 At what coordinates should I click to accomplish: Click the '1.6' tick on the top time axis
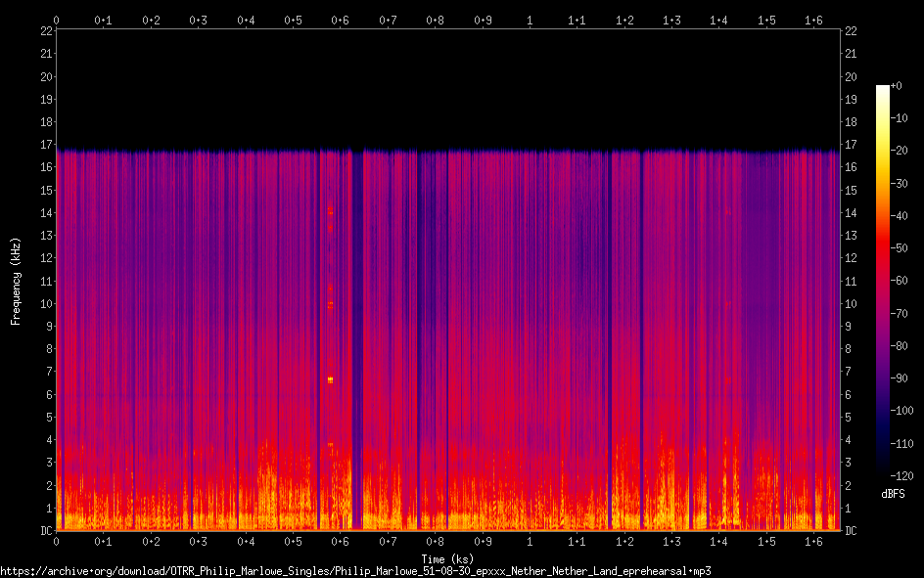tap(813, 20)
